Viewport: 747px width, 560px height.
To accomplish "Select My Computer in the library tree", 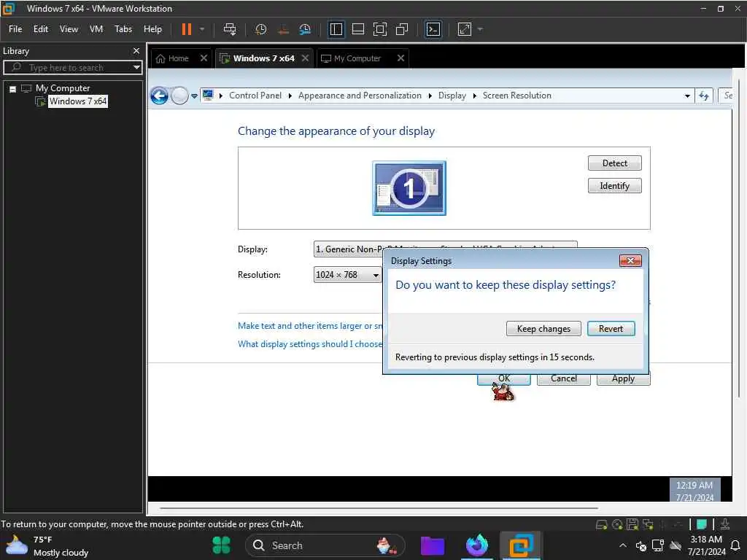I will (63, 88).
